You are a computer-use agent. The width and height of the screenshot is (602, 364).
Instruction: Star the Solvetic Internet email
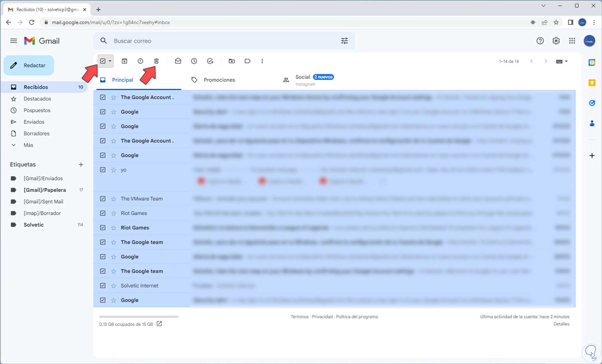pyautogui.click(x=114, y=286)
